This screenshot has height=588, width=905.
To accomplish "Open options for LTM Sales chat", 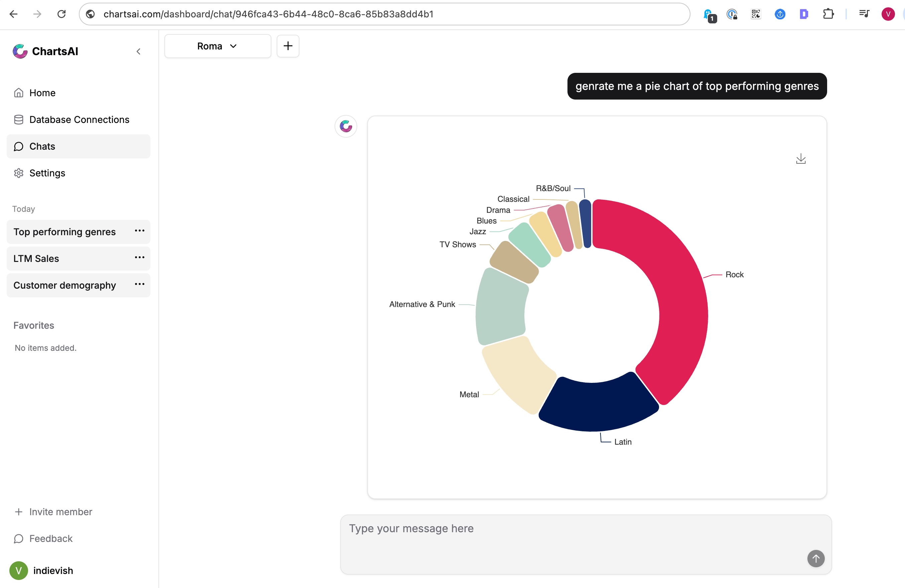I will click(140, 258).
